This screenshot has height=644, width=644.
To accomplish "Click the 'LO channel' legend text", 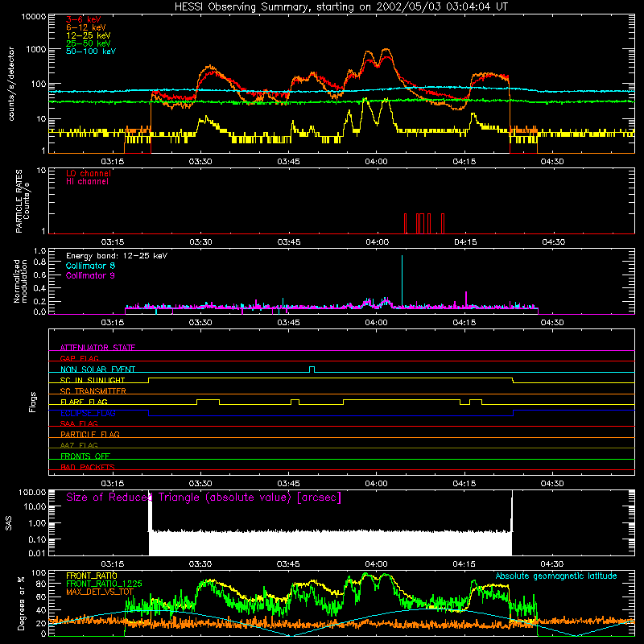I will (x=89, y=173).
